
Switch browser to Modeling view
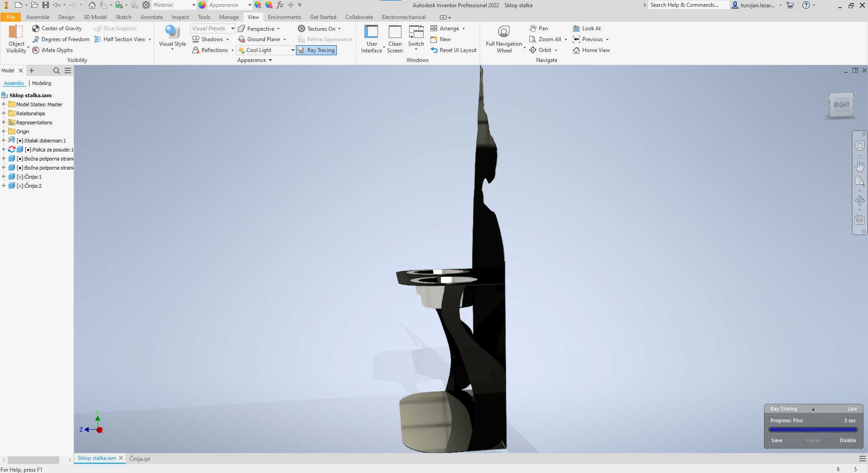[x=42, y=83]
